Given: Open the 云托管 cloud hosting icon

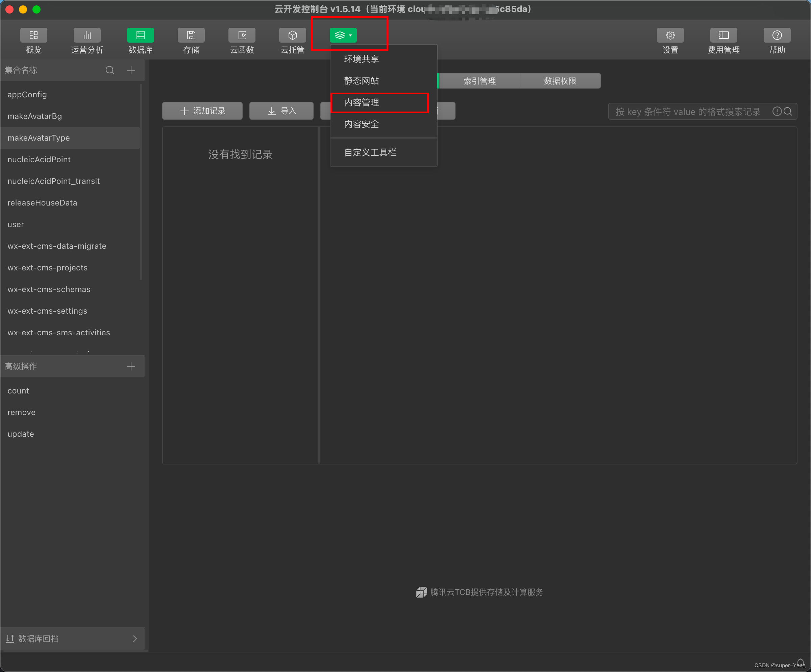Looking at the screenshot, I should point(292,35).
